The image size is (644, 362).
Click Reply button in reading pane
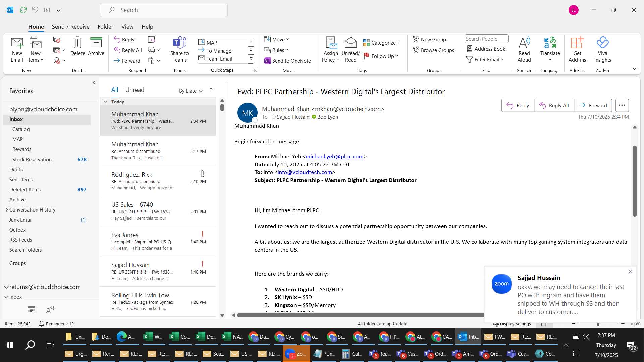(x=518, y=105)
